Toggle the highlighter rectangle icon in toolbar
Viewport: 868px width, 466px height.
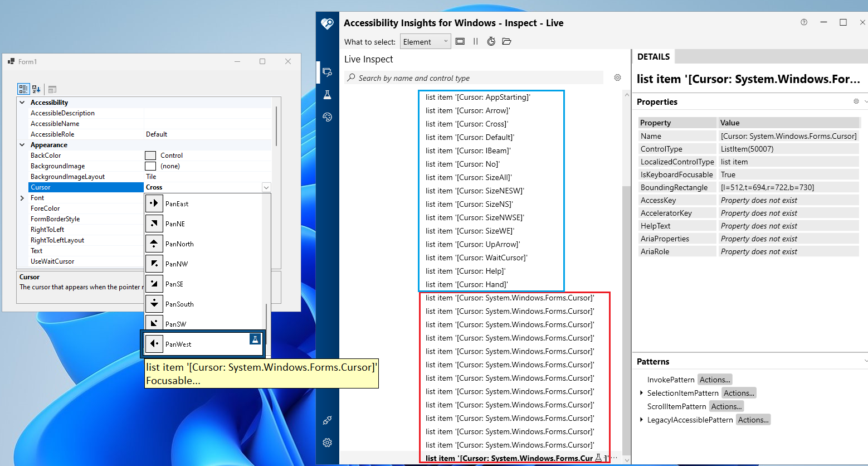pos(461,41)
